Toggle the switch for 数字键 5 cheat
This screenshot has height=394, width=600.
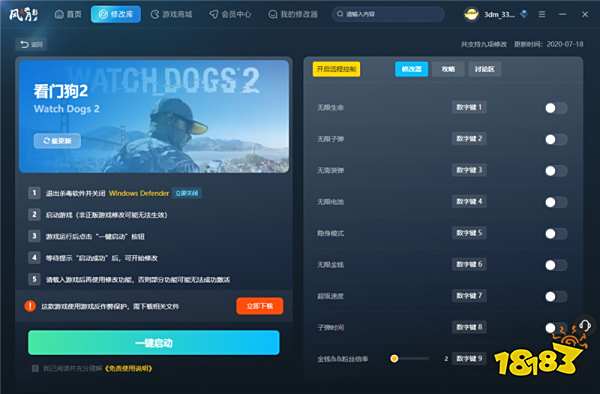(556, 234)
